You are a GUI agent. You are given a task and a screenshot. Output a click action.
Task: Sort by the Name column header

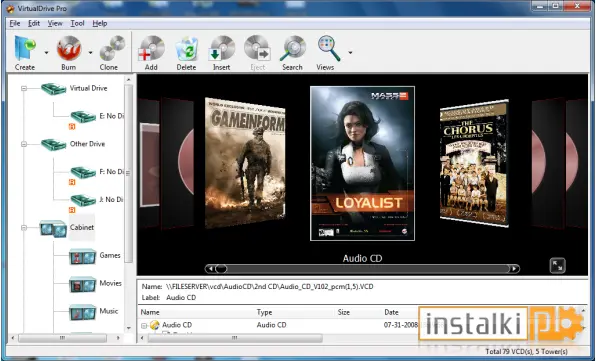pos(150,312)
